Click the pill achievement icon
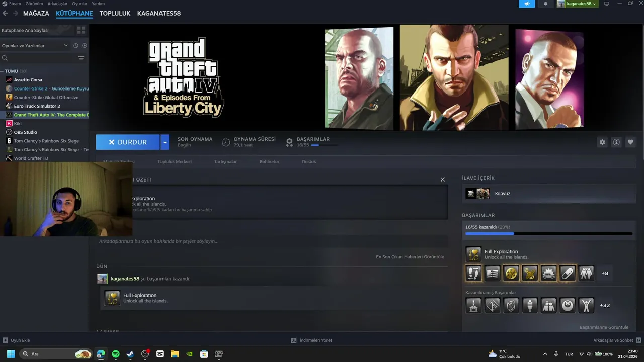The width and height of the screenshot is (644, 362). coord(567,273)
